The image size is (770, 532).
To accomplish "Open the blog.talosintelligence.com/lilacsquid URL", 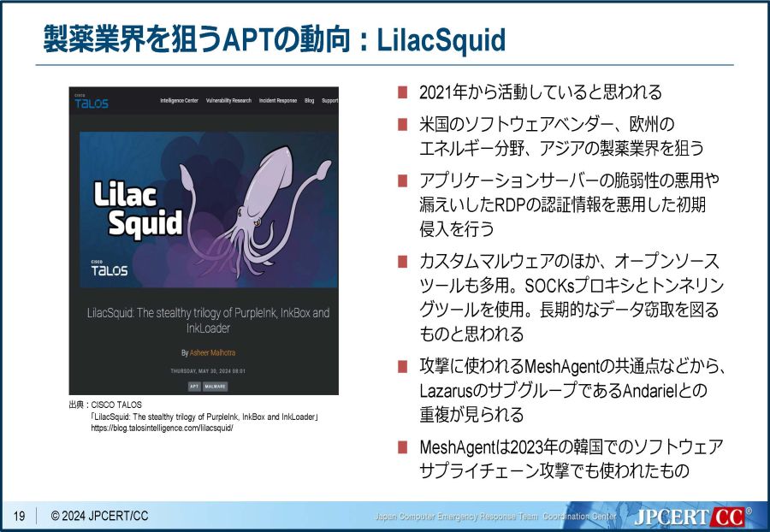I will tap(162, 428).
